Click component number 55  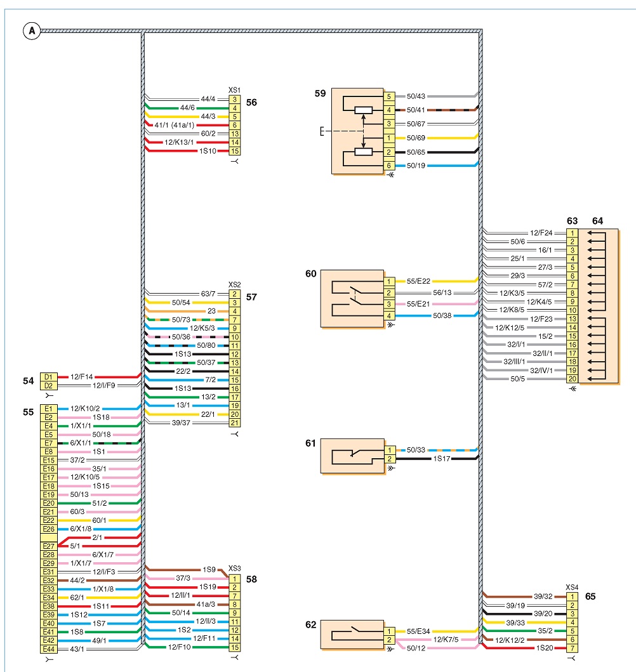[x=29, y=412]
